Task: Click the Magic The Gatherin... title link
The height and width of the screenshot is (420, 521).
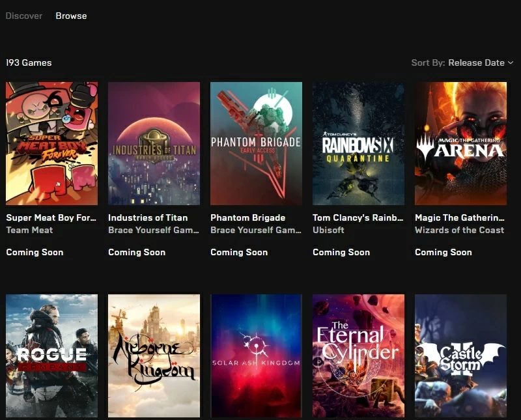Action: click(x=460, y=217)
